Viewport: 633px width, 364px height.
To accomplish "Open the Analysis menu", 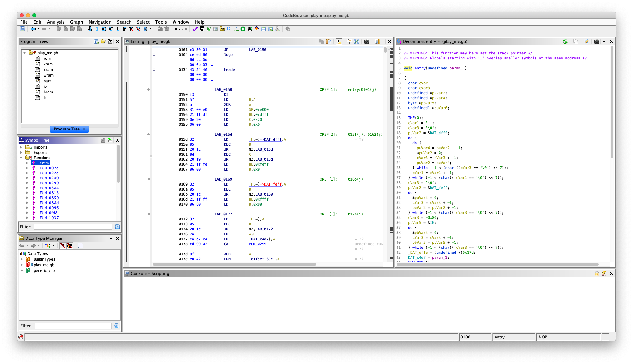I will click(x=55, y=22).
